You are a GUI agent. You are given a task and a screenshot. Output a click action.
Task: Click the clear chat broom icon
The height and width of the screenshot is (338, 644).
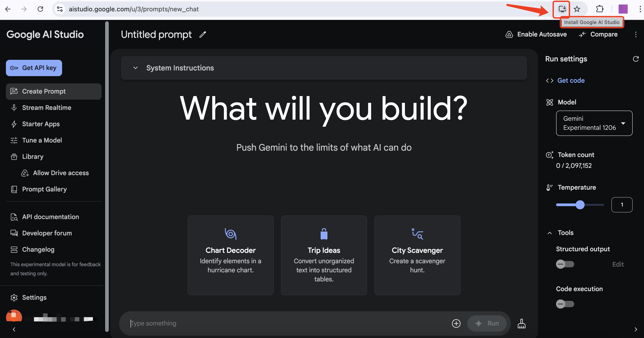pyautogui.click(x=521, y=323)
